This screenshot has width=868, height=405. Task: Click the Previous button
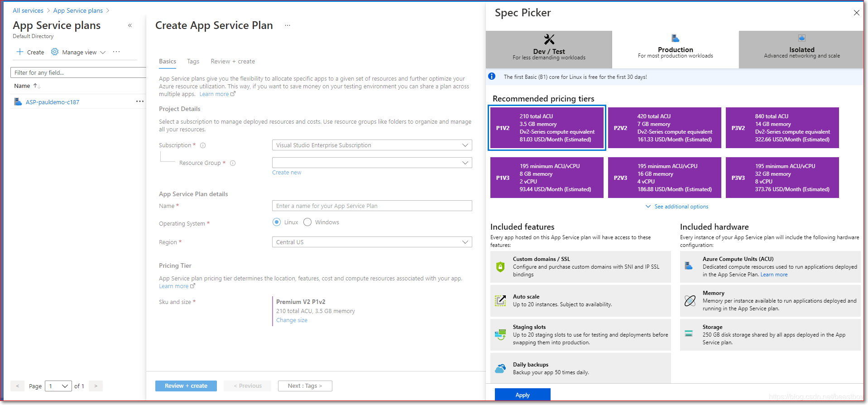[248, 386]
